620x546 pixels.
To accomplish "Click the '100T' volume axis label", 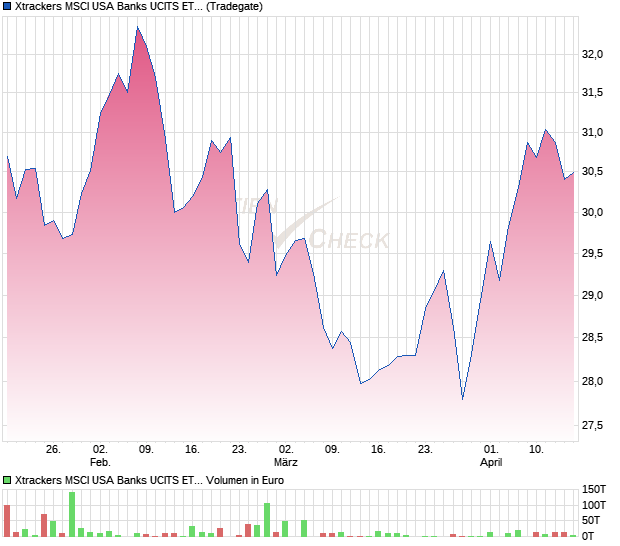I will point(594,505).
